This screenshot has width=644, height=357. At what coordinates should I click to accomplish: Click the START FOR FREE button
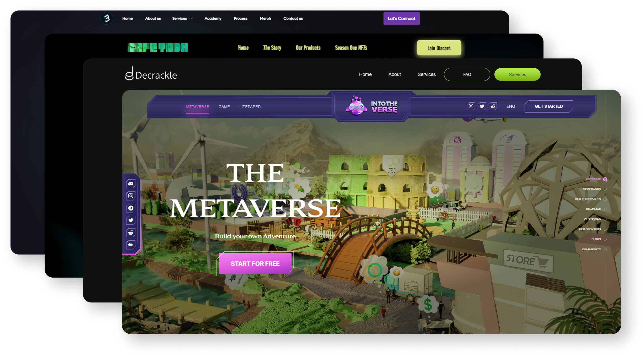coord(256,263)
